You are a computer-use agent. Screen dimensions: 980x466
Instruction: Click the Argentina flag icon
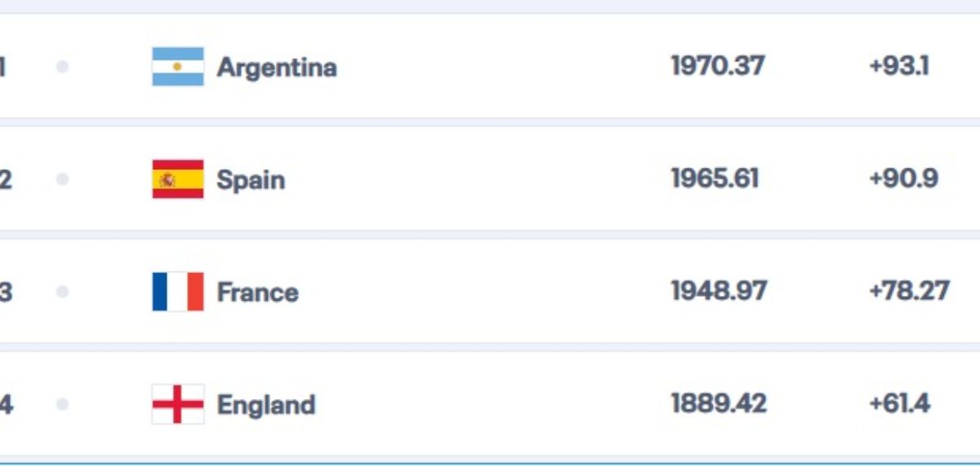[178, 66]
